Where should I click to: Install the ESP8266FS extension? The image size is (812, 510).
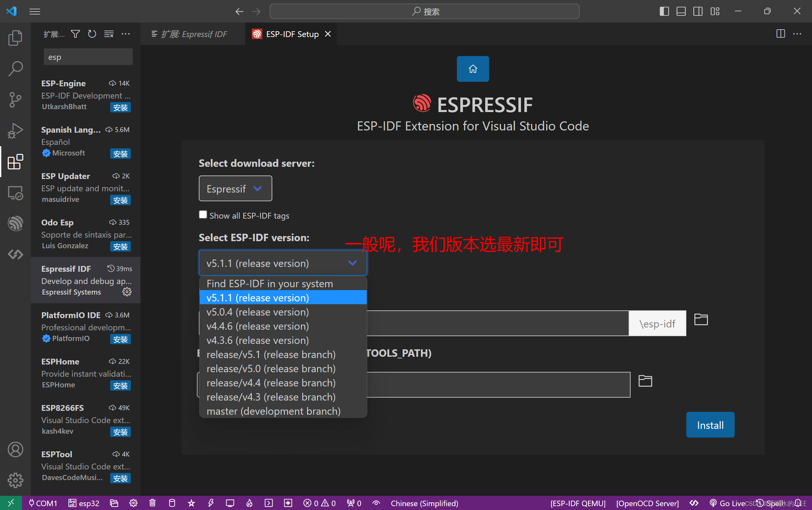coord(121,432)
